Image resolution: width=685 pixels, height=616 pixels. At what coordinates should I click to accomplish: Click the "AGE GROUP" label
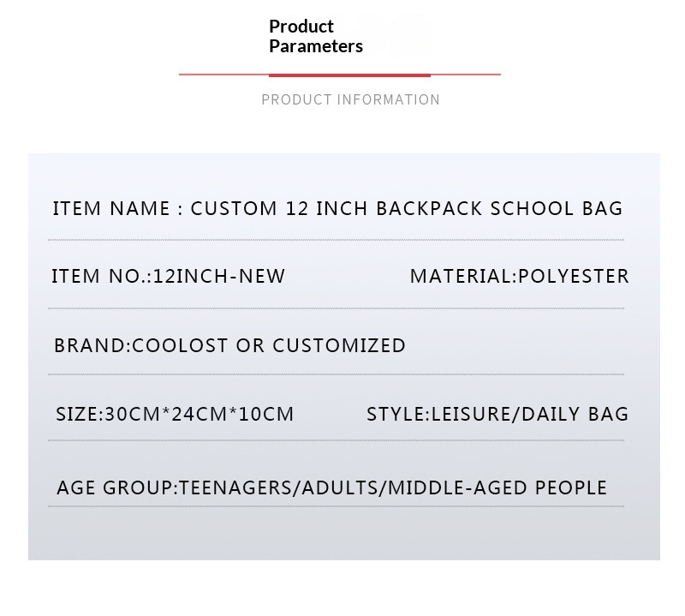(x=115, y=487)
